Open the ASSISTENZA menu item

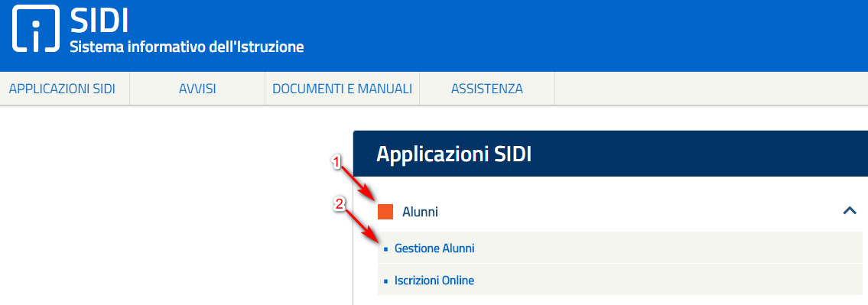pyautogui.click(x=487, y=89)
